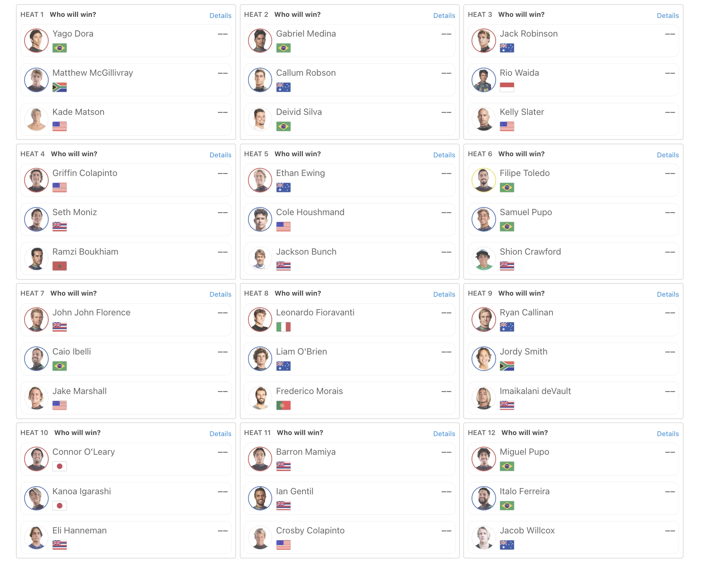Click the South Africa flag under Jordy Smith
Viewport: 728px width, 570px height.
coord(507,366)
